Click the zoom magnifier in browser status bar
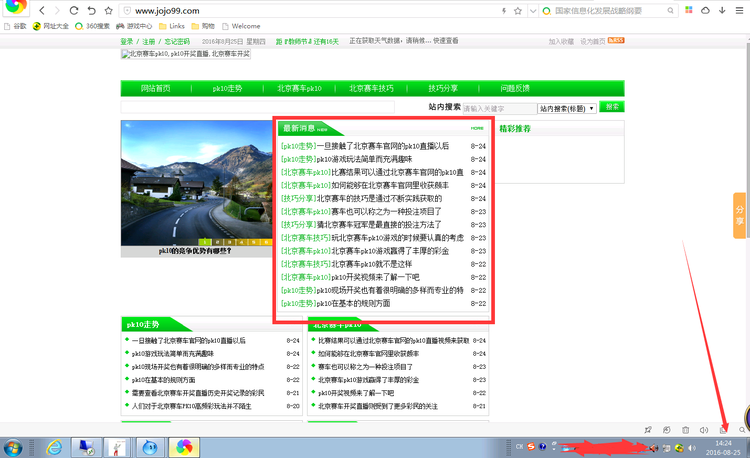This screenshot has width=750, height=458. click(x=742, y=430)
